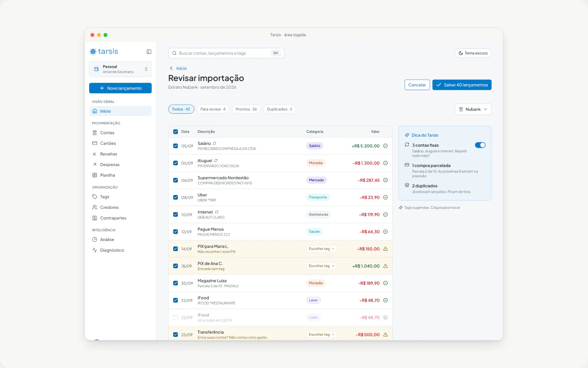Select the Duplicados filter tab

(279, 109)
